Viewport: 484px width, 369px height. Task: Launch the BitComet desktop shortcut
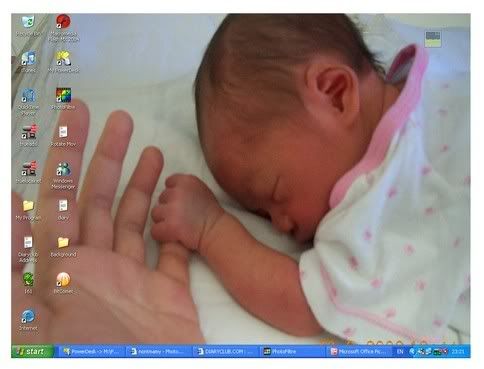(x=63, y=279)
